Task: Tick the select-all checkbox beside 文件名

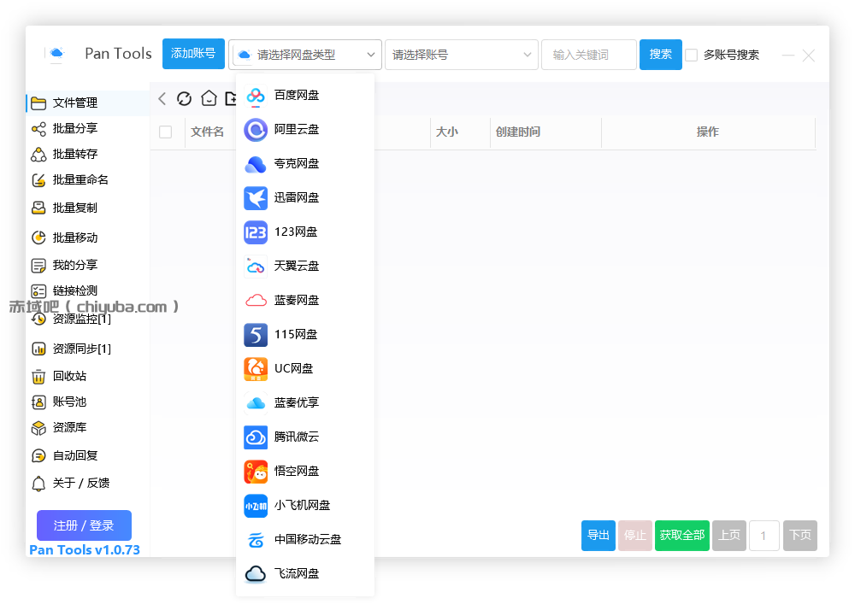Action: point(165,132)
